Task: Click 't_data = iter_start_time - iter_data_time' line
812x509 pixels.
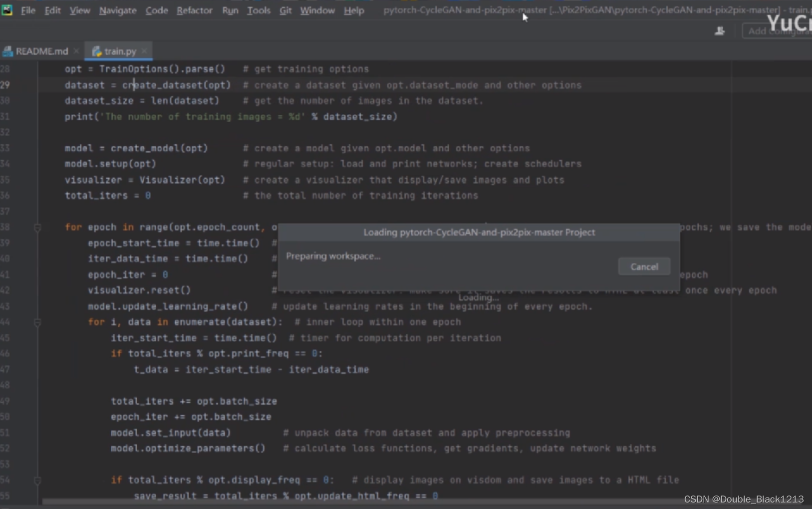Action: pos(252,369)
